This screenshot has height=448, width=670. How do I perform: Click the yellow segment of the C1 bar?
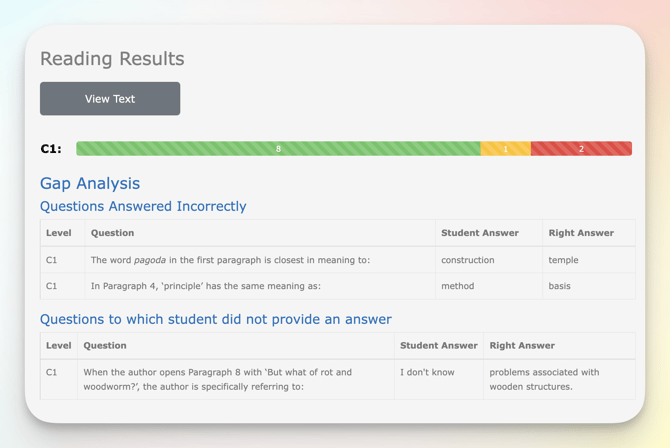pyautogui.click(x=505, y=149)
